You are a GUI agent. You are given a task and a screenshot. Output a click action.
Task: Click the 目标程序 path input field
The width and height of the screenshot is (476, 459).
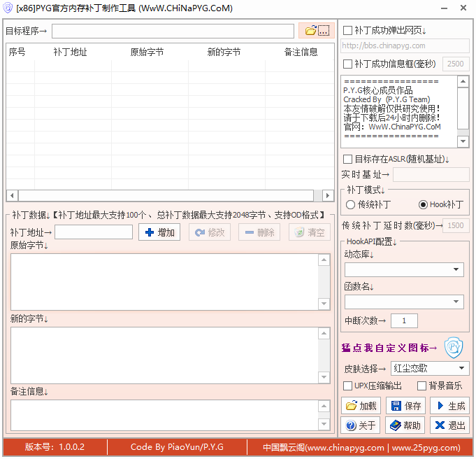pyautogui.click(x=173, y=31)
